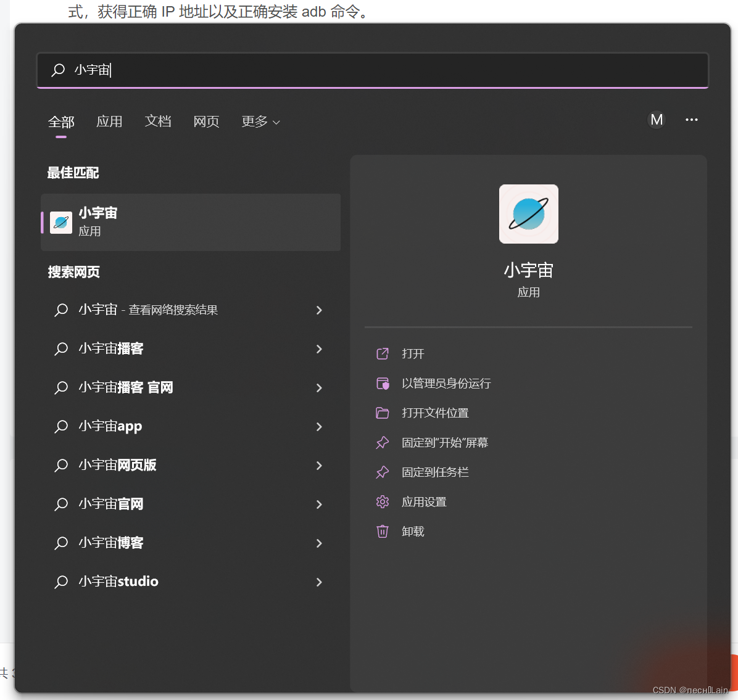This screenshot has height=700, width=738.
Task: Click the trash icon beside 卸载
Action: (383, 532)
